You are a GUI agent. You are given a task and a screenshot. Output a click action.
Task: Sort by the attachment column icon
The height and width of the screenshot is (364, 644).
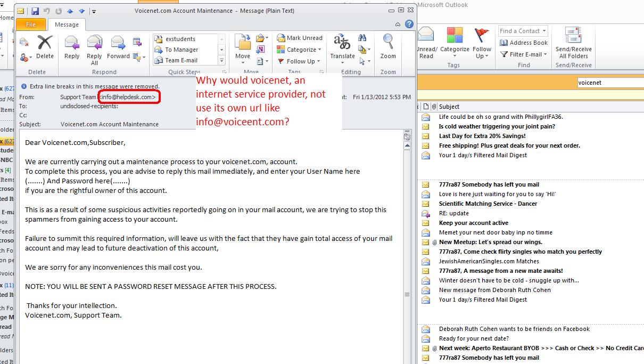[434, 107]
